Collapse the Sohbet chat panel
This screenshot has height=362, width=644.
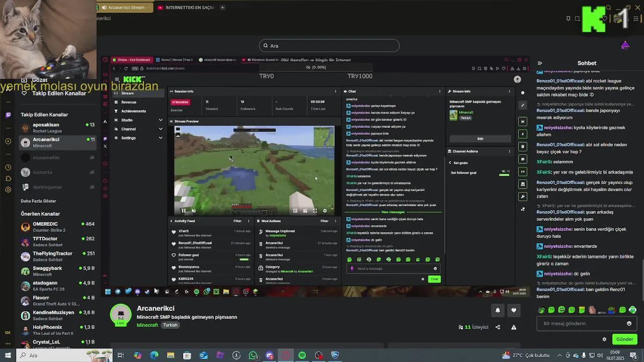click(x=540, y=63)
